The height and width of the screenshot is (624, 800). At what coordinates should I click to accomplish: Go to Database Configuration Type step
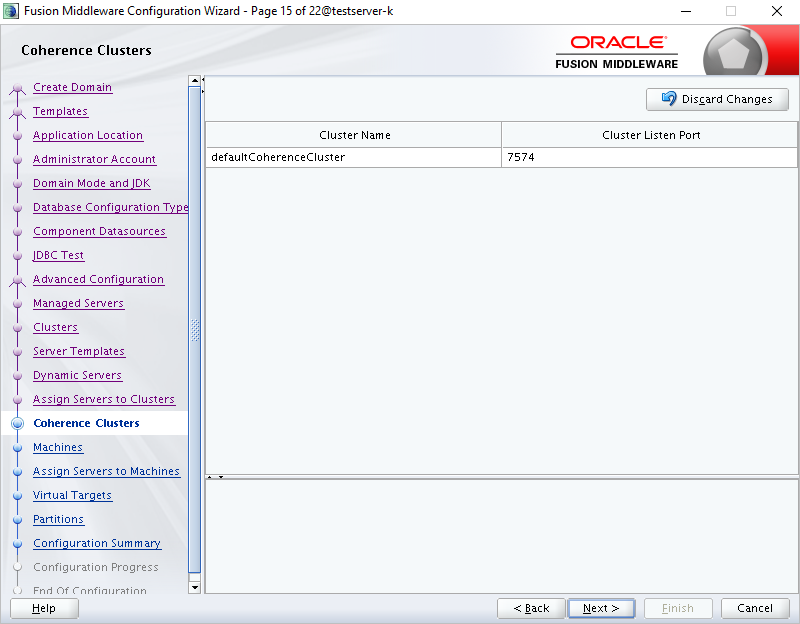coord(111,207)
